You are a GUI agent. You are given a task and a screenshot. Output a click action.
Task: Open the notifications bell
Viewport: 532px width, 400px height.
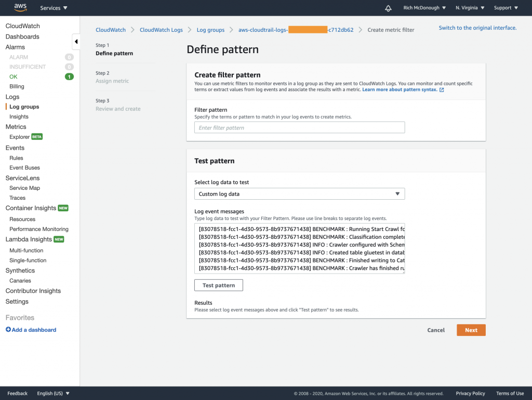tap(388, 7)
